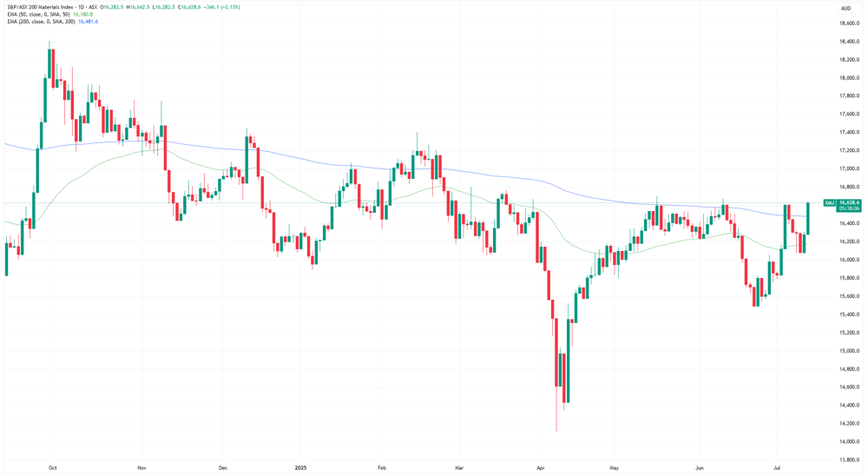Click the 14,000.0 price scale label

(x=849, y=441)
